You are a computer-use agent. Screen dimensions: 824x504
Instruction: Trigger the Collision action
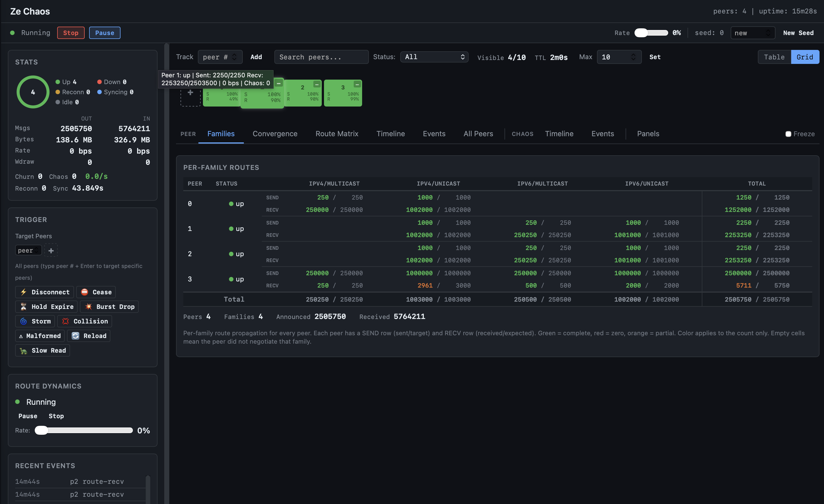coord(85,321)
